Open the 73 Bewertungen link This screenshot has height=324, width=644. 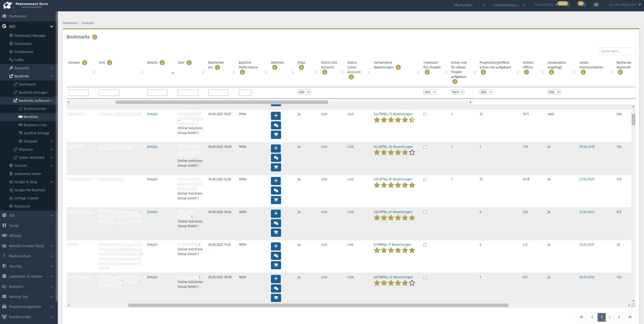[x=400, y=114]
